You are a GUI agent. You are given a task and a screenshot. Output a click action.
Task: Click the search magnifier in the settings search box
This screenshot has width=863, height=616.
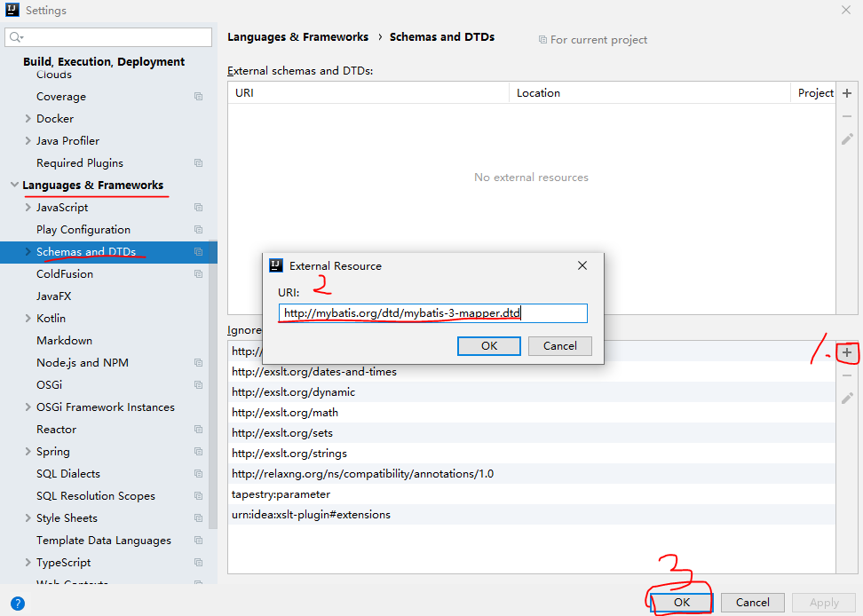tap(15, 39)
